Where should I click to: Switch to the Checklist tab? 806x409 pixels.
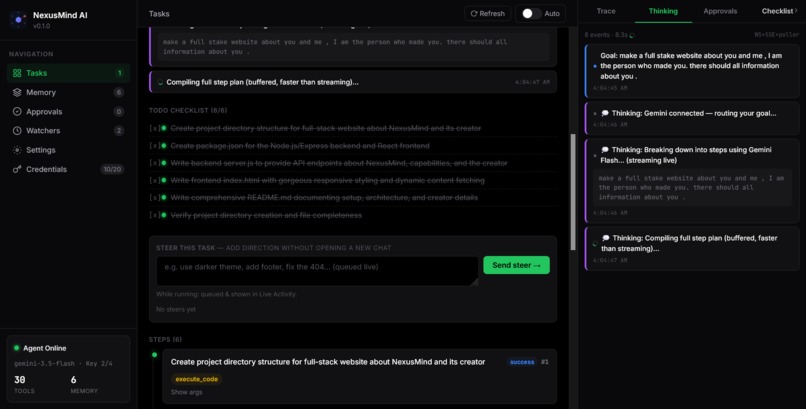click(777, 11)
